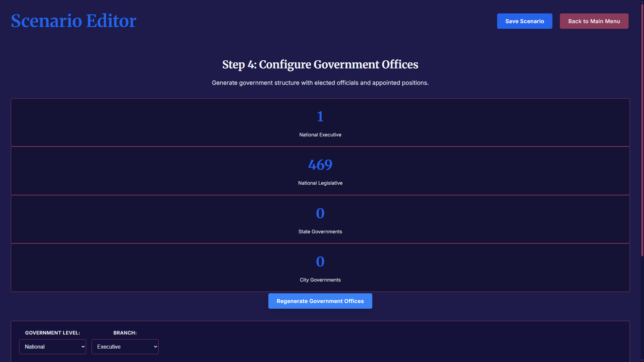Click the chevron arrow on Executive dropdown
Image resolution: width=644 pixels, height=362 pixels.
click(x=155, y=347)
